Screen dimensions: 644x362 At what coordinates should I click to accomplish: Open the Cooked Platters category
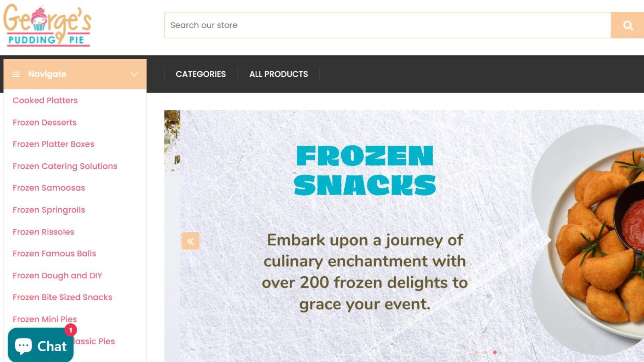[x=45, y=101]
